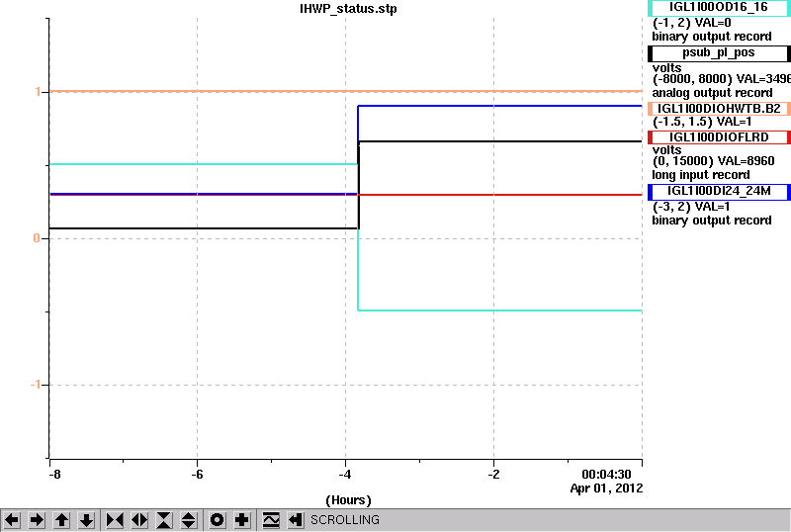
Task: Pan the graph left with left arrow
Action: pos(12,520)
